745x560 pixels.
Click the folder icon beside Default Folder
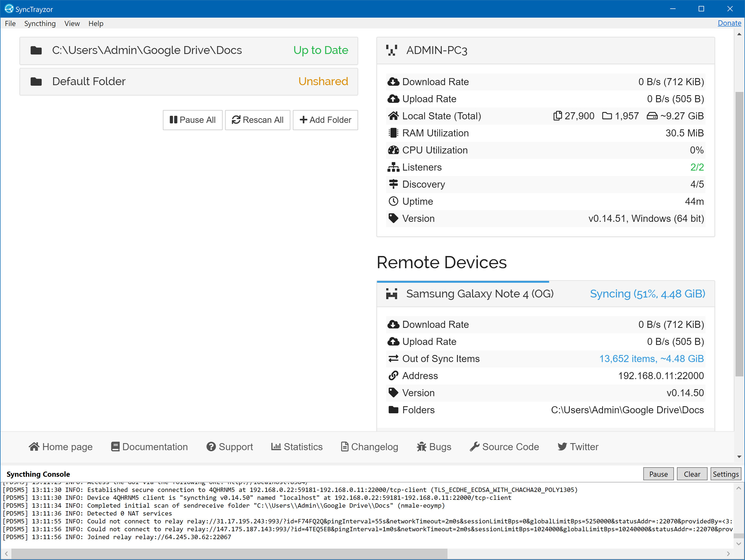tap(36, 81)
